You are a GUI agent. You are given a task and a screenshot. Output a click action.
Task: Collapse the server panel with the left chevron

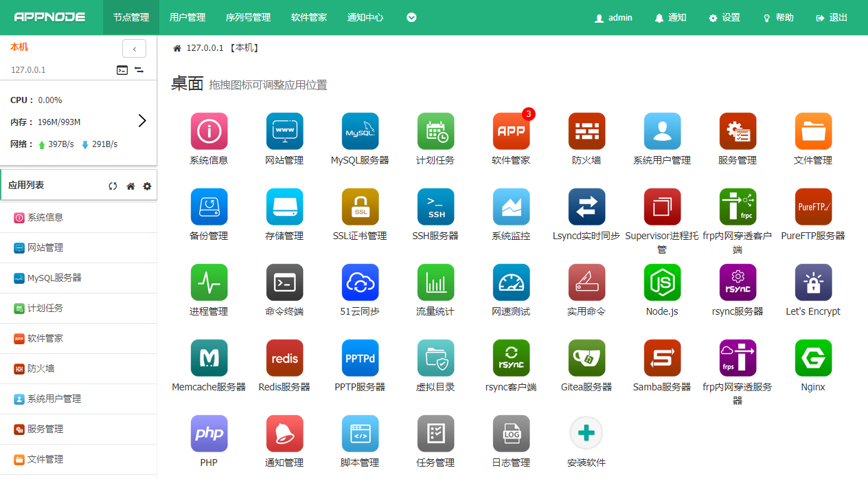tap(134, 48)
